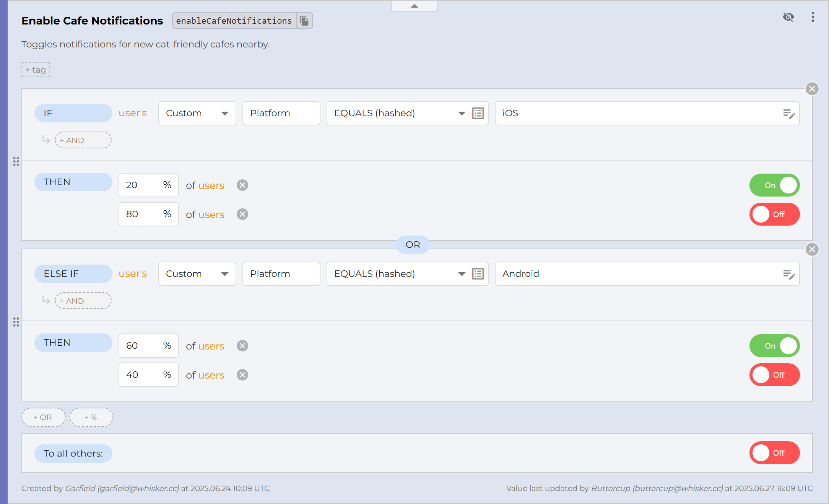Edit the Android comparison value with the pencil icon
The image size is (829, 504).
[788, 274]
